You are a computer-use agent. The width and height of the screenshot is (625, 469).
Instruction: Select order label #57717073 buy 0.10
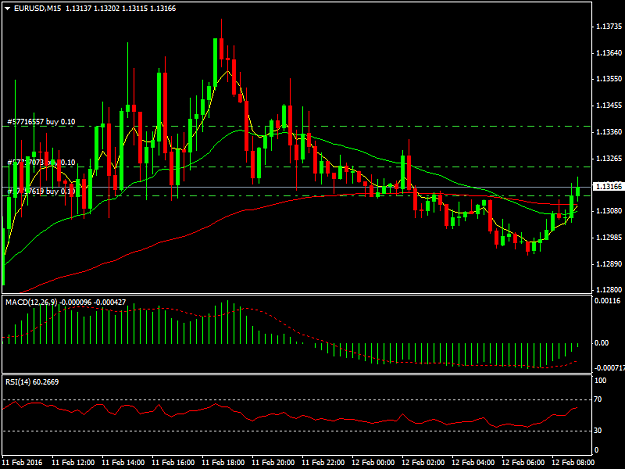[x=41, y=162]
